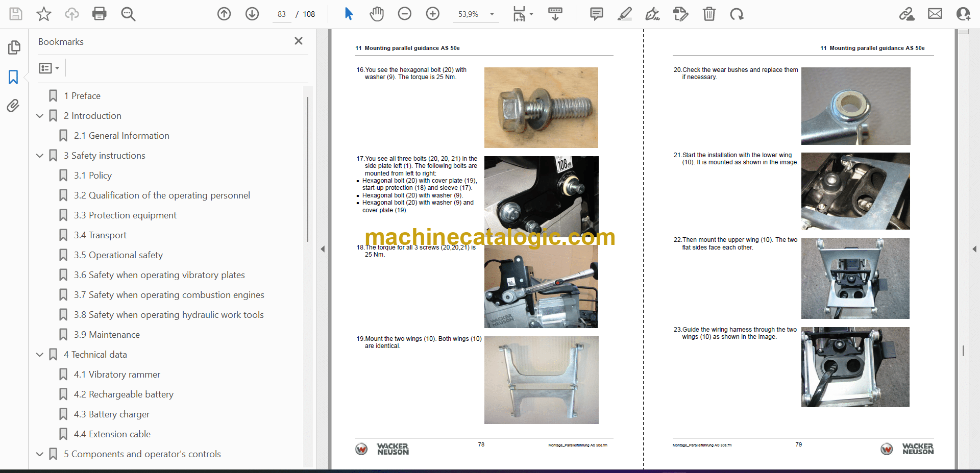
Task: Close the Bookmarks panel
Action: (x=299, y=41)
